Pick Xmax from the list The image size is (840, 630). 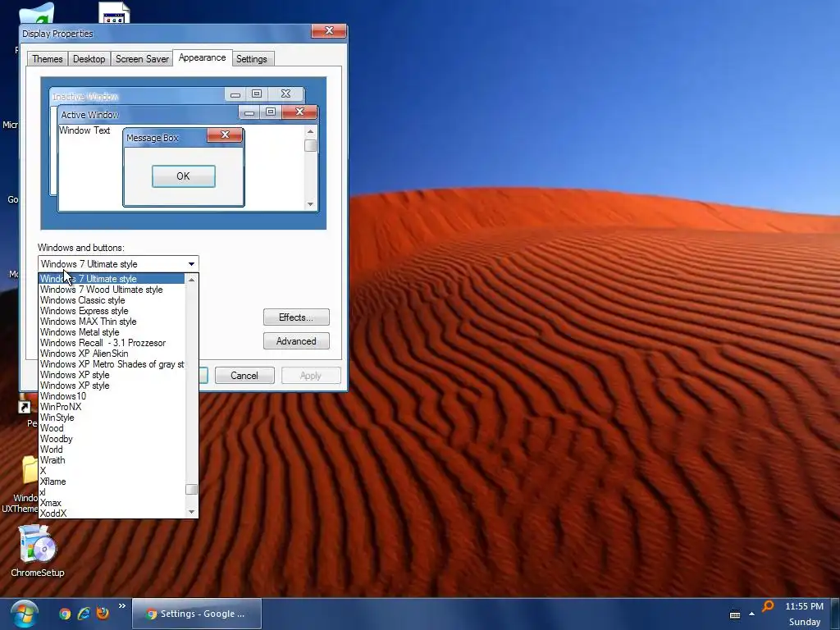[112, 503]
